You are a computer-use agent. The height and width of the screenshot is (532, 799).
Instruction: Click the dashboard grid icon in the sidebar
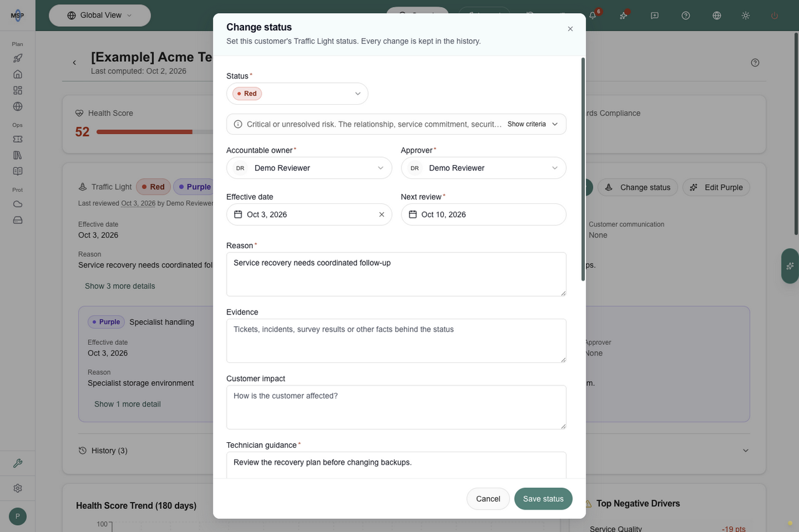[17, 90]
